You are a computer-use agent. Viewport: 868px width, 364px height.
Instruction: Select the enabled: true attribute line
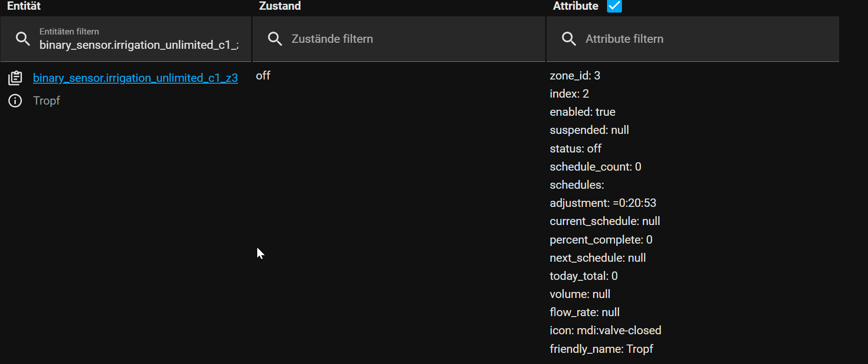point(582,112)
